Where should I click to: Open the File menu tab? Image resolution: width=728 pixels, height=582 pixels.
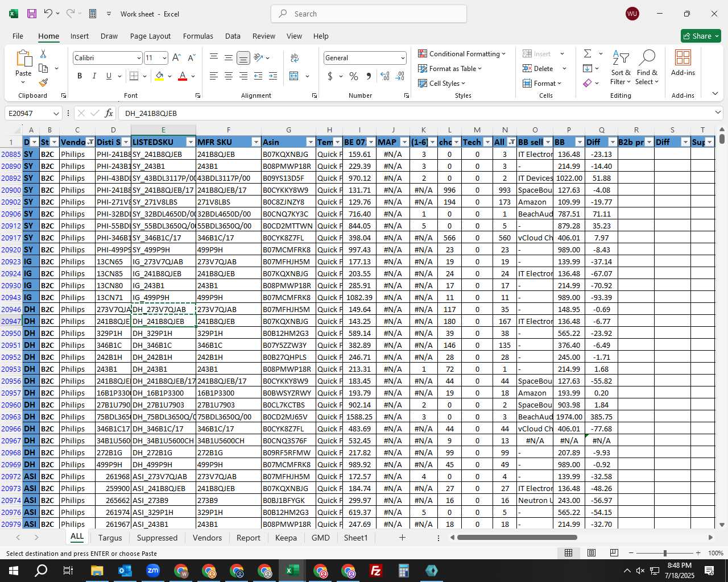point(18,36)
